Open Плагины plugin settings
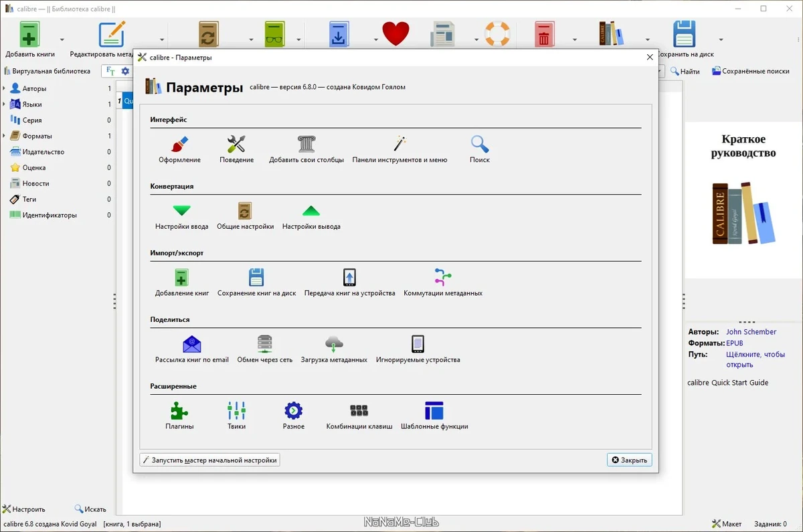This screenshot has width=803, height=532. [x=179, y=416]
